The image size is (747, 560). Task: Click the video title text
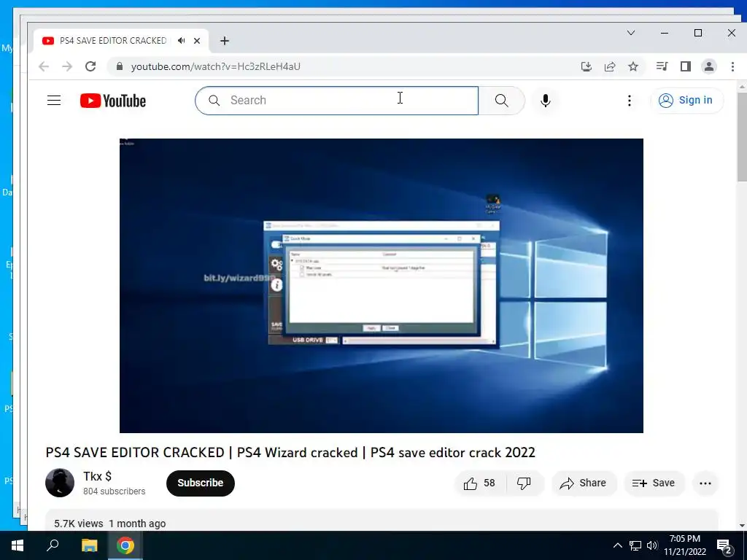(290, 452)
